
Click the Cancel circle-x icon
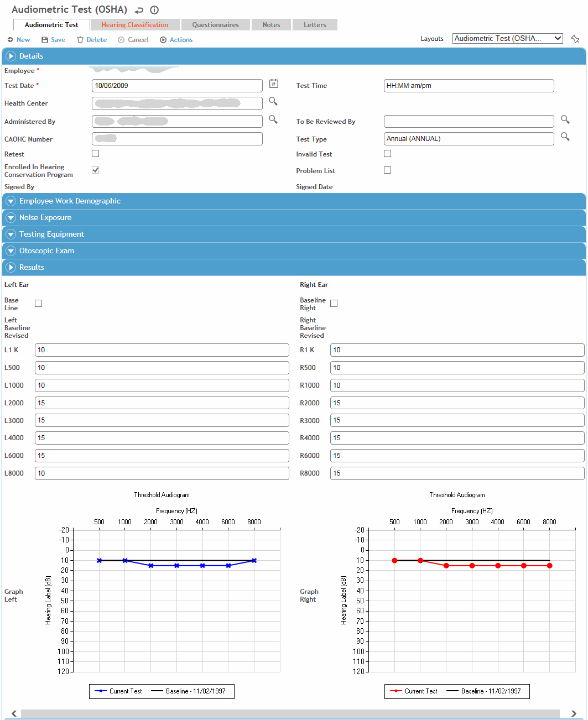(x=121, y=40)
